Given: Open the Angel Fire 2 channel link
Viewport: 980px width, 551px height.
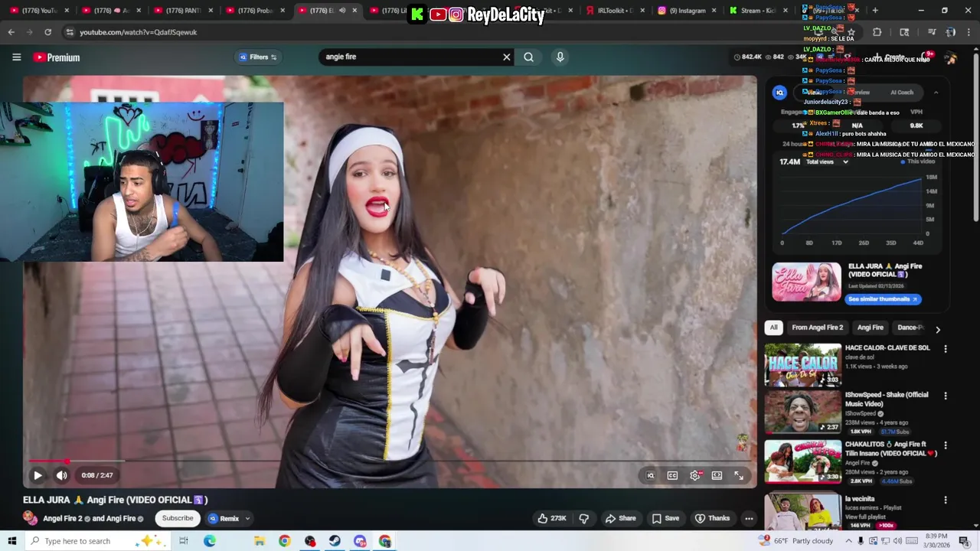Looking at the screenshot, I should tap(62, 518).
